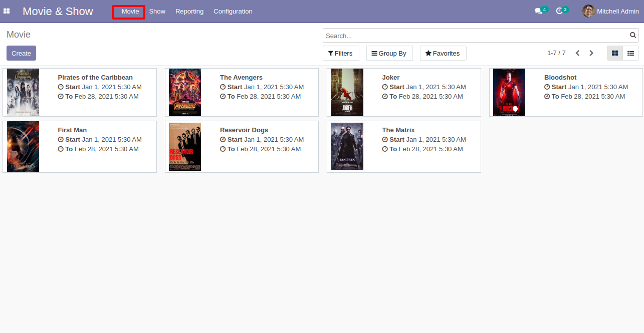644x333 pixels.
Task: Open The Avengers poster thumbnail
Action: (185, 92)
